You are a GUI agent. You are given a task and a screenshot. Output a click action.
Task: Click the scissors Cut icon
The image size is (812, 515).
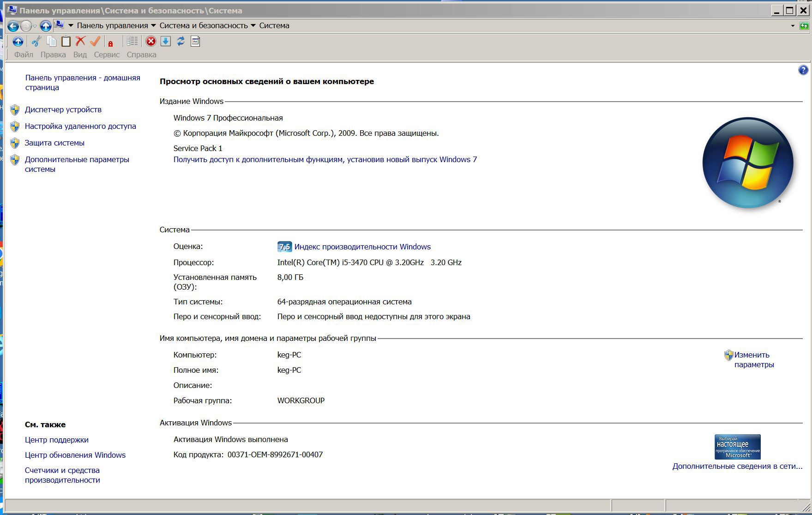coord(36,42)
